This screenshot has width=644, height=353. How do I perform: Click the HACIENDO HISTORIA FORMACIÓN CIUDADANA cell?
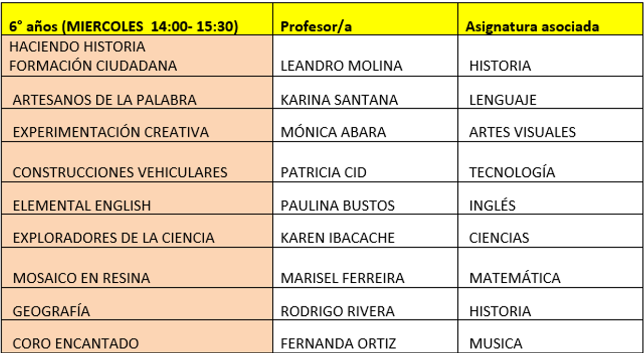93,56
